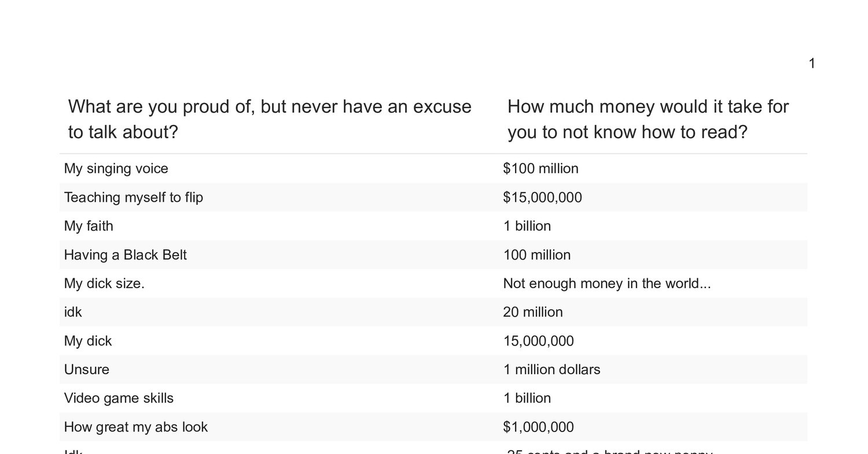Click "1 billion" beside "Video game skills"

[527, 398]
